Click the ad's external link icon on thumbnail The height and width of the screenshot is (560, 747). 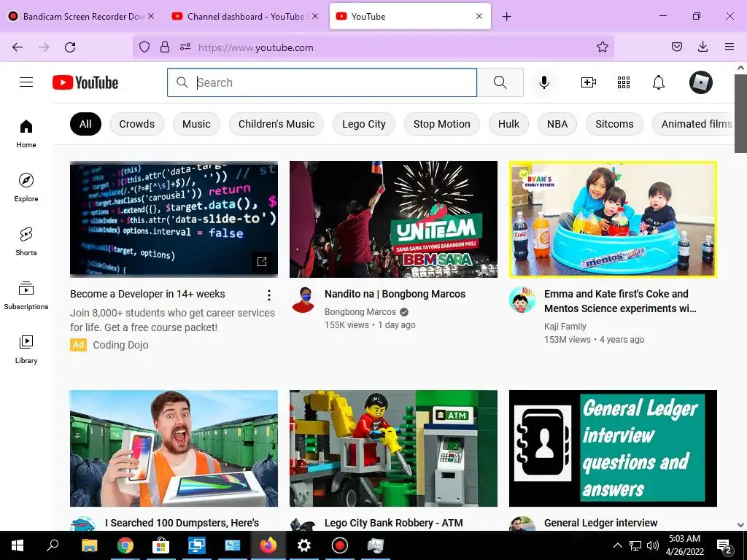pos(262,262)
